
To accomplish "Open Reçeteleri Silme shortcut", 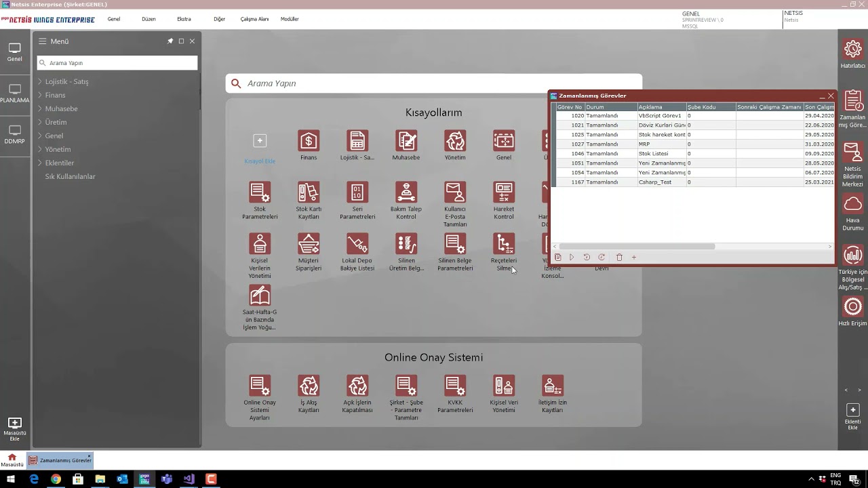I will point(504,244).
